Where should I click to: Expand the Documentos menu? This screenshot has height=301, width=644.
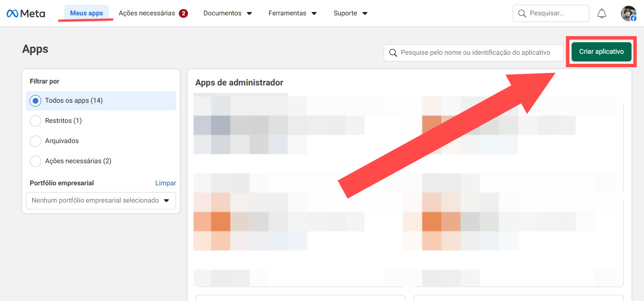point(228,13)
